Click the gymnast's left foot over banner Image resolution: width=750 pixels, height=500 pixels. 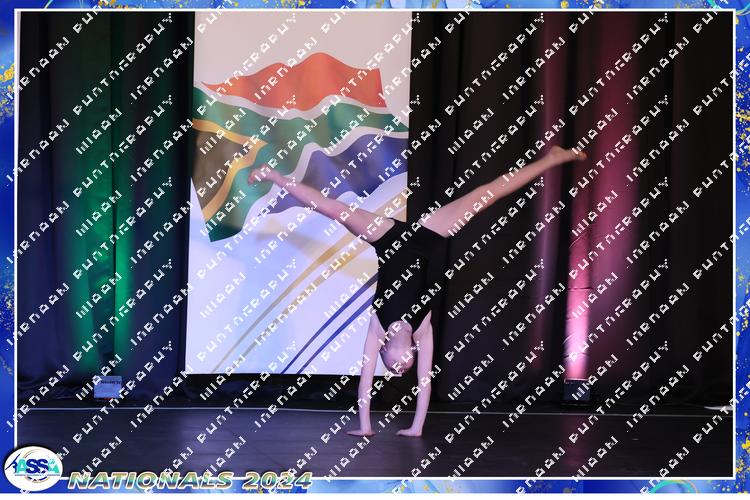[264, 176]
